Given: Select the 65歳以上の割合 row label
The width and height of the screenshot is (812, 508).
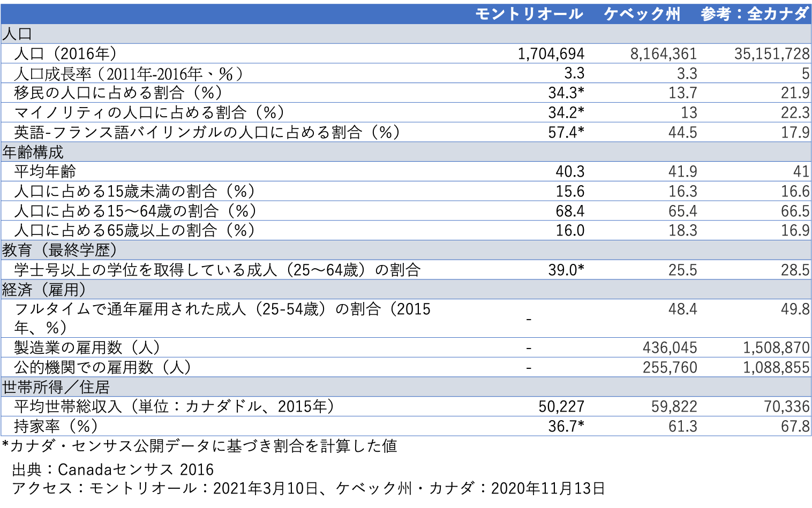Looking at the screenshot, I should pyautogui.click(x=134, y=230).
